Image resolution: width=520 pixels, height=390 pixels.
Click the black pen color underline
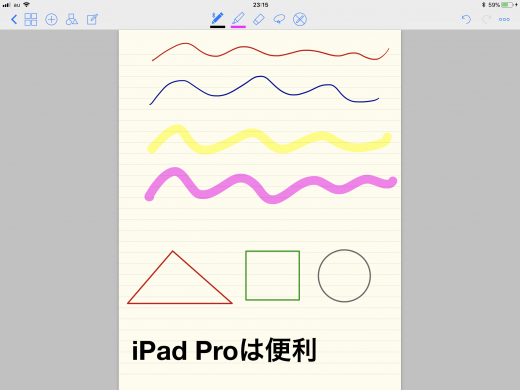(217, 27)
